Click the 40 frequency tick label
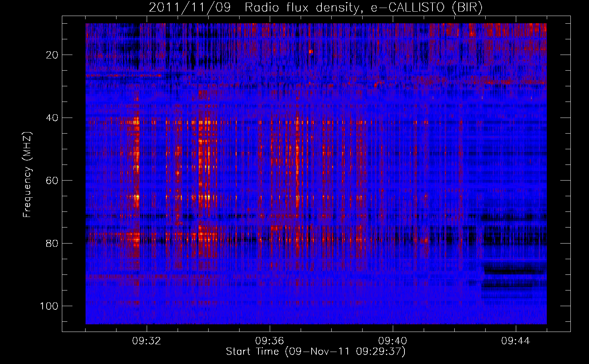Image resolution: width=589 pixels, height=364 pixels. (52, 118)
